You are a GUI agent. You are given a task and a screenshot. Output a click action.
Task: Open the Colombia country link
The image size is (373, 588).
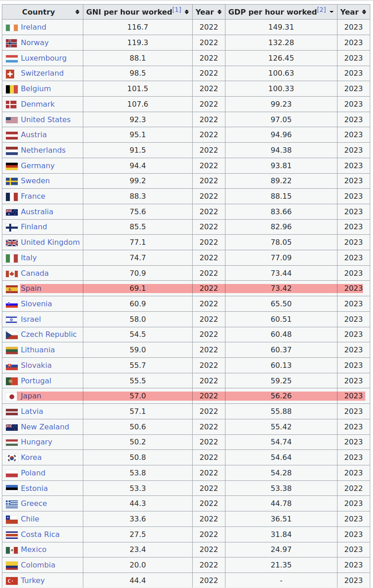tap(38, 565)
